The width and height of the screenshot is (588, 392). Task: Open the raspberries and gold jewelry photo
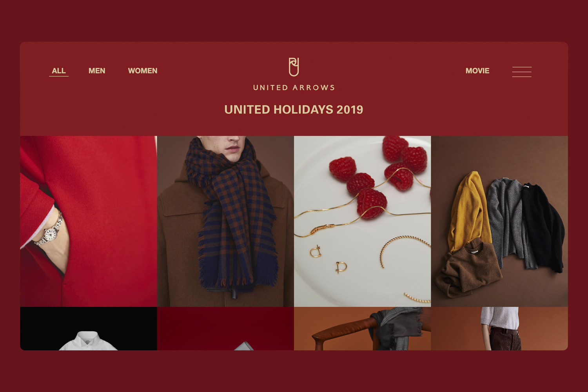point(363,221)
